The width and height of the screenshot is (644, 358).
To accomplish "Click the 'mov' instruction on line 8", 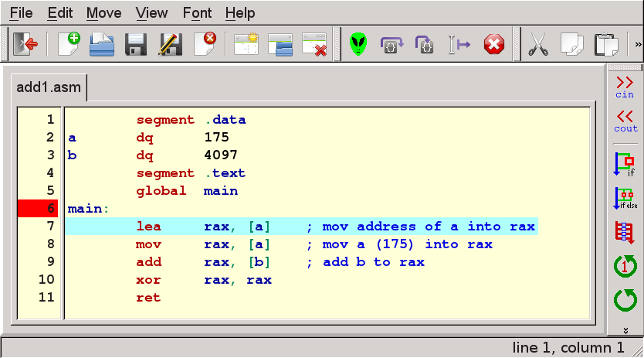I will coord(149,244).
